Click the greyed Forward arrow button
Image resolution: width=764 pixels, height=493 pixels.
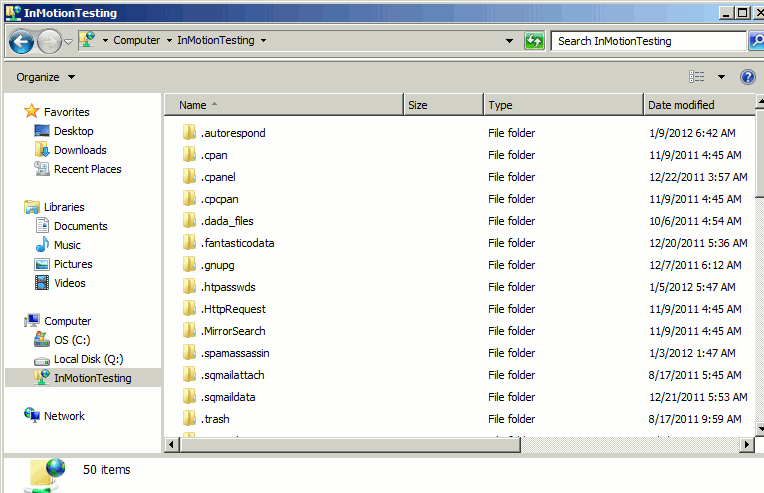[x=49, y=42]
